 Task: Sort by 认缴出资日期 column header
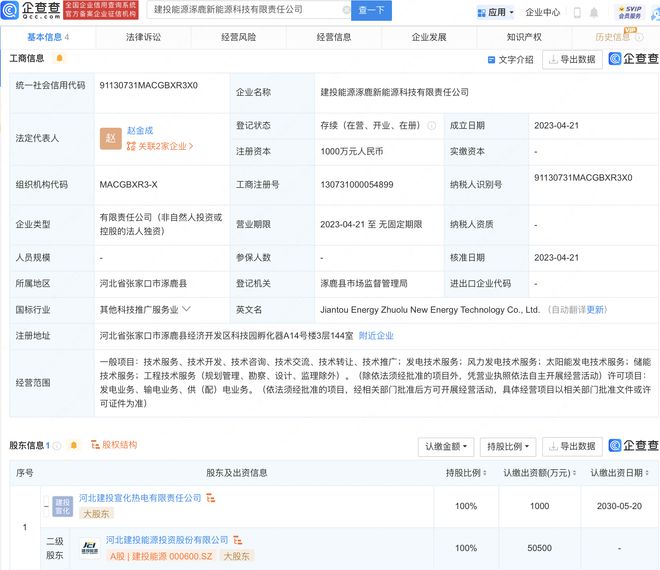coord(619,473)
